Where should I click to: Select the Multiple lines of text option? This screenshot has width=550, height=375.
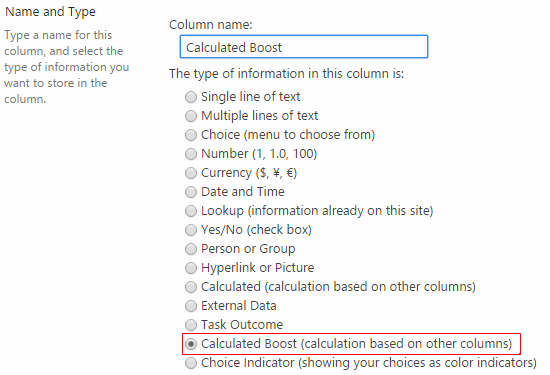191,116
